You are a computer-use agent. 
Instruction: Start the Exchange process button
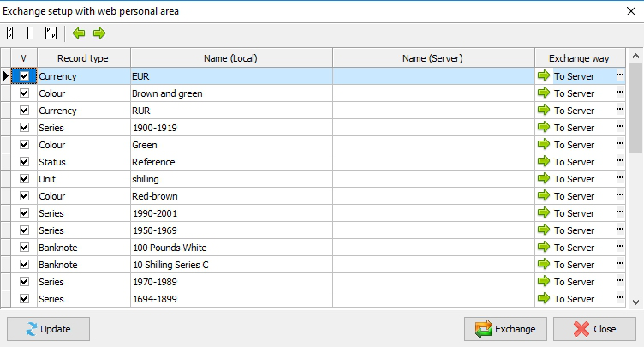[x=505, y=329]
